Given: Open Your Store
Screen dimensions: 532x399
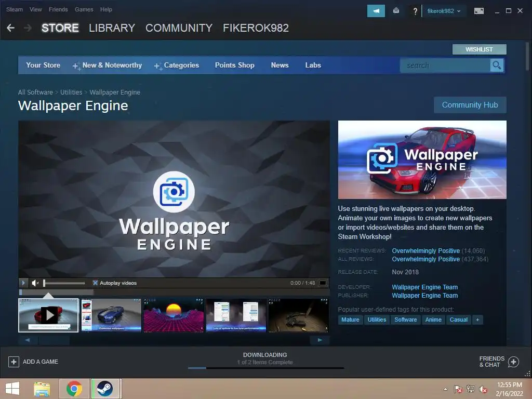Looking at the screenshot, I should point(43,65).
